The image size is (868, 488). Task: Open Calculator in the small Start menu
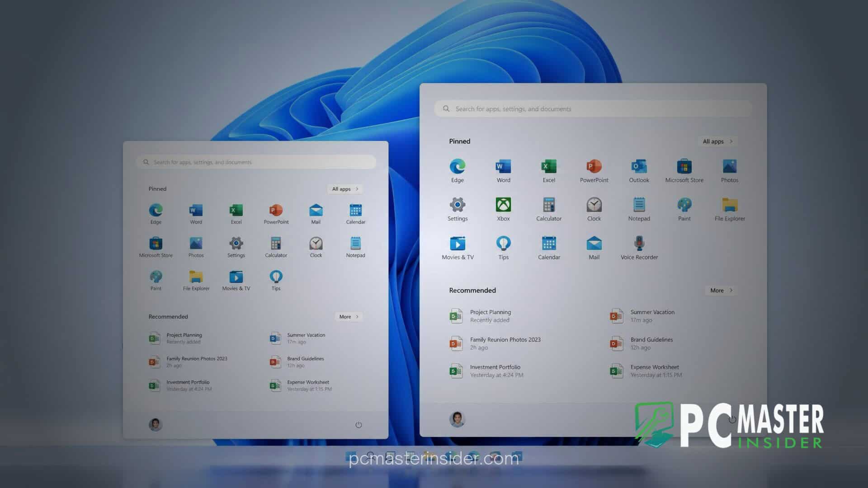coord(276,247)
